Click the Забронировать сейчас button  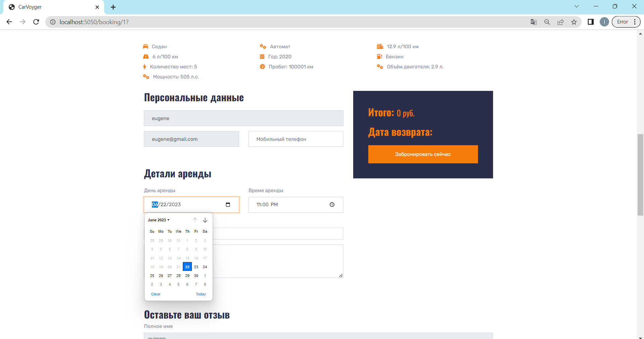point(423,154)
